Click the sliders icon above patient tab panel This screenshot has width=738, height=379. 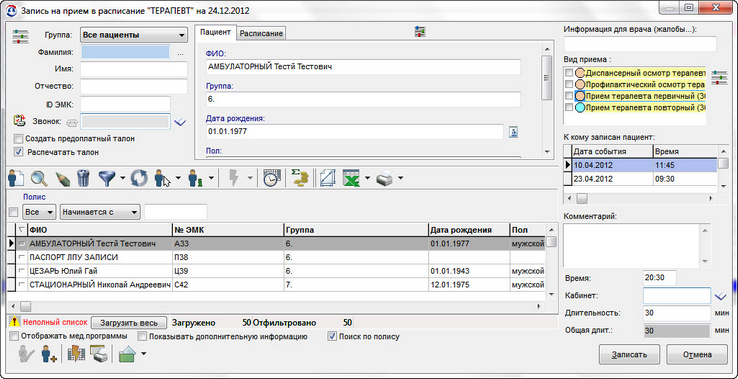click(x=420, y=32)
